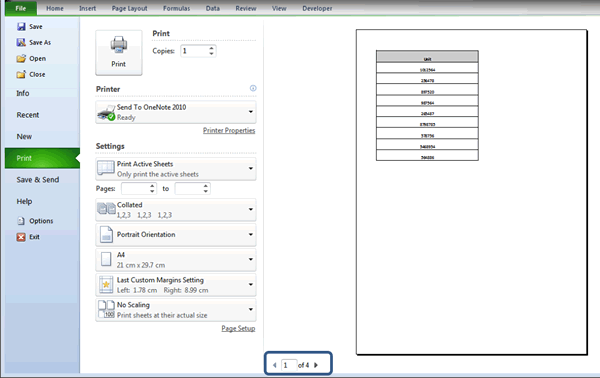The image size is (600, 378).
Task: Open the Page Setup link
Action: (238, 328)
